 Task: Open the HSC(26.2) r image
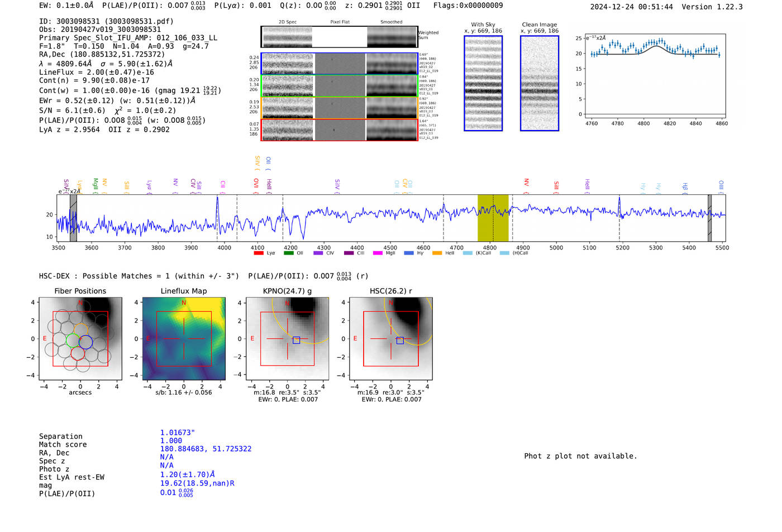click(x=391, y=339)
